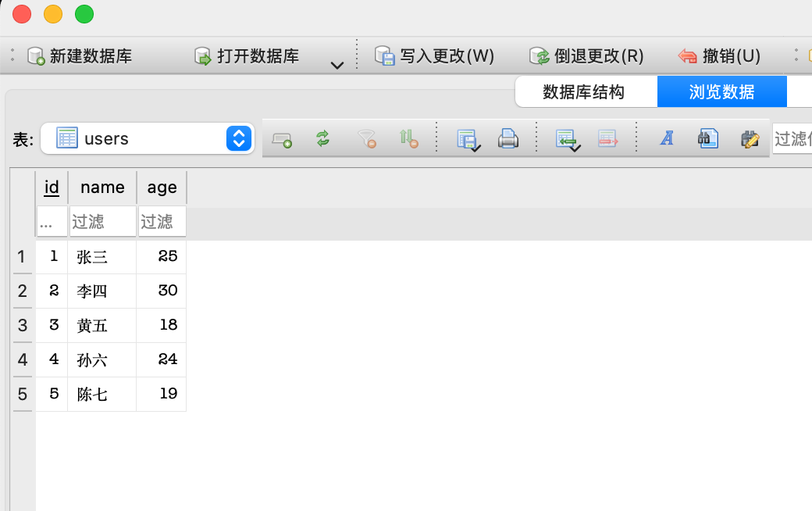Open the find-in-table search tool
Screen dimensions: 812x511
click(x=707, y=138)
